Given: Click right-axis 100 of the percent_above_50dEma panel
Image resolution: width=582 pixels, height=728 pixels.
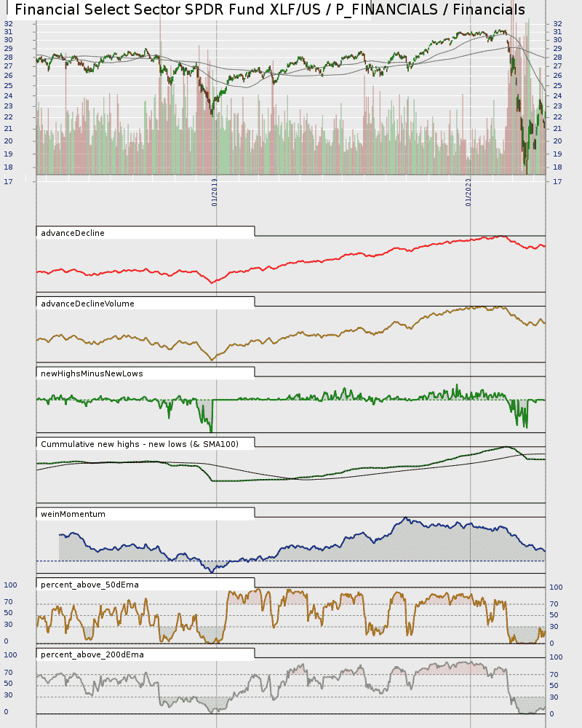Looking at the screenshot, I should [556, 587].
